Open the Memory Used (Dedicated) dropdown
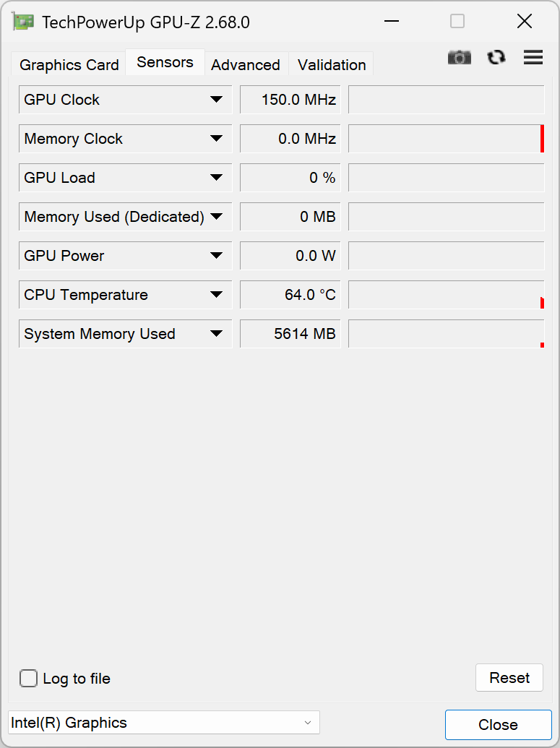Screen dimensions: 560x748 (216, 217)
